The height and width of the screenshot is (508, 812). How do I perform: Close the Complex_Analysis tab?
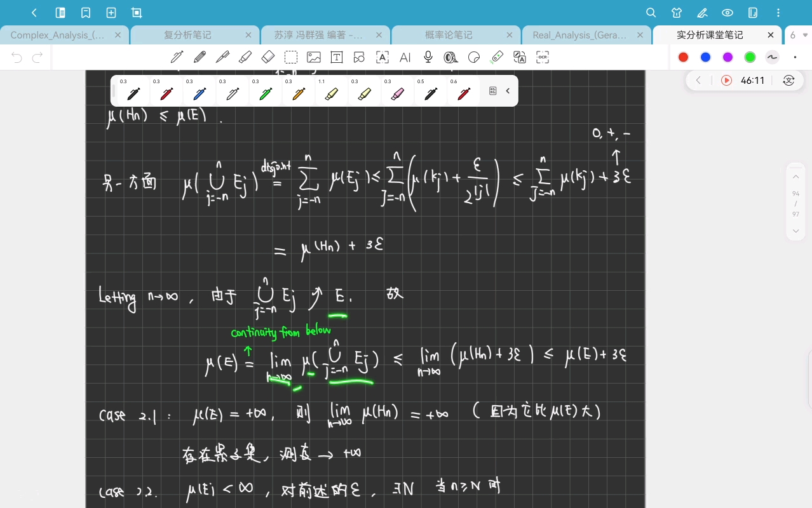point(118,35)
